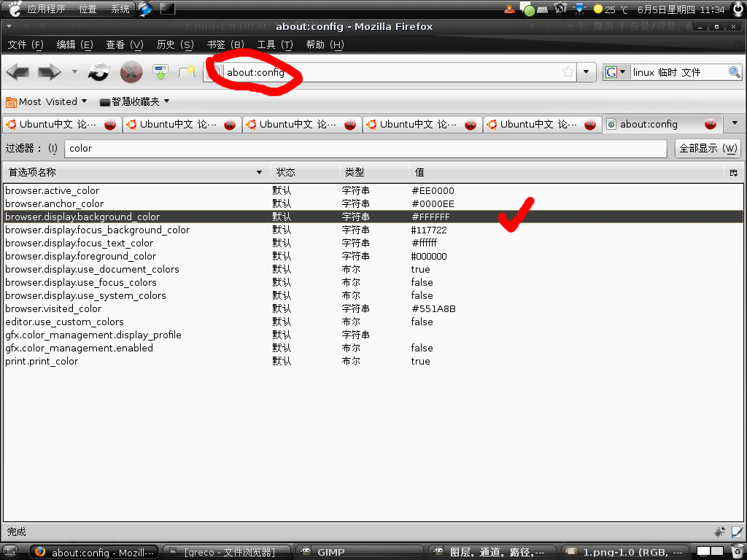Close the fourth Ubuntu中文 tab
The height and width of the screenshot is (560, 747).
471,125
